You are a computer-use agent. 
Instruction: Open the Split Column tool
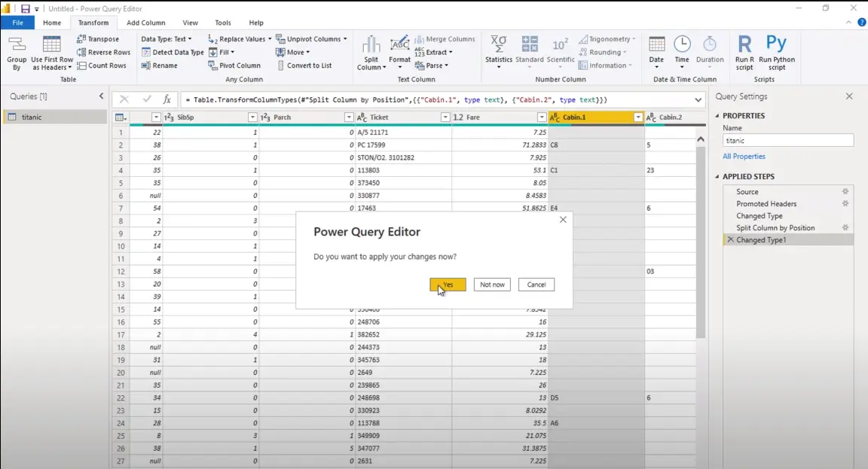[x=371, y=53]
